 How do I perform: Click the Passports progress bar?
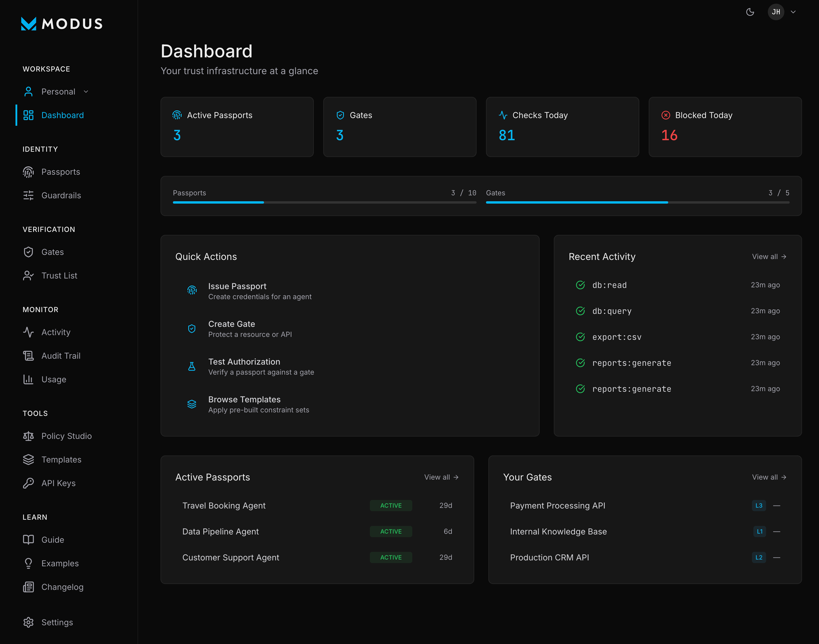pos(324,202)
